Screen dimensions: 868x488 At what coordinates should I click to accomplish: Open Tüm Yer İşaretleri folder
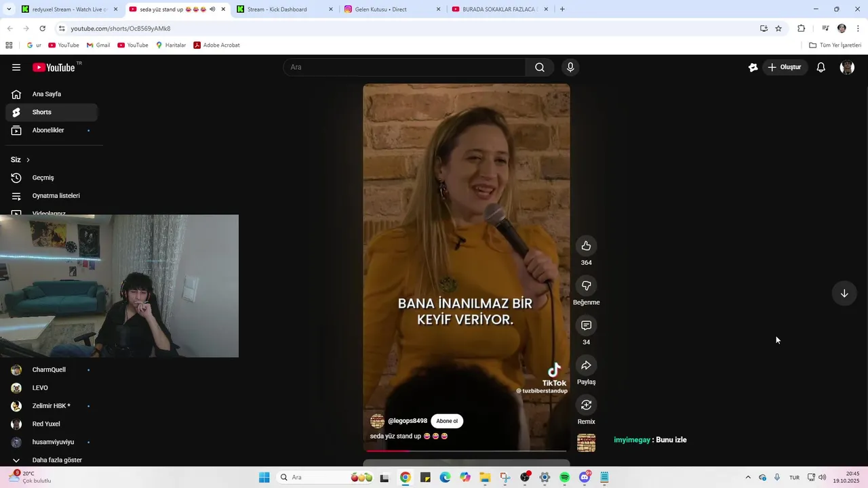pyautogui.click(x=835, y=45)
